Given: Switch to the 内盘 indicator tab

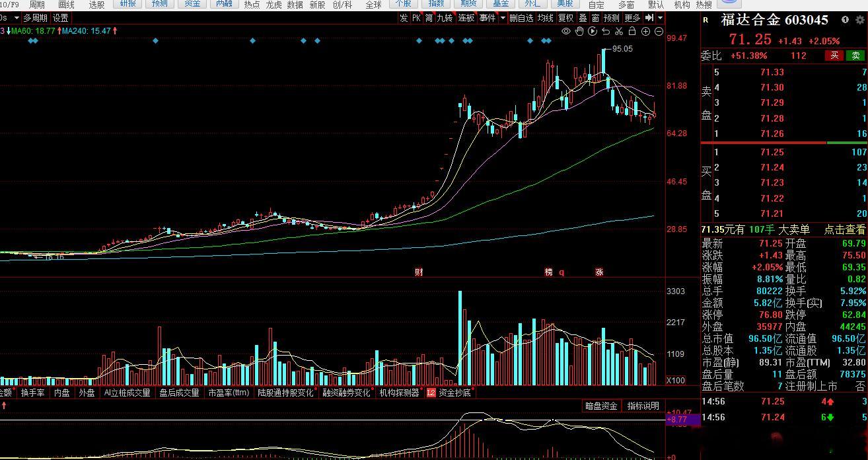Looking at the screenshot, I should click(x=61, y=393).
